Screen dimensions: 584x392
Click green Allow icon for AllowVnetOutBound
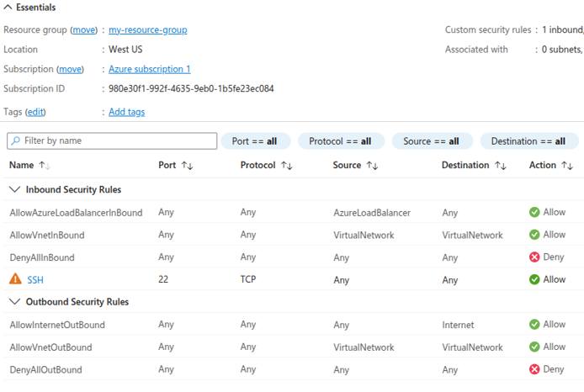534,347
